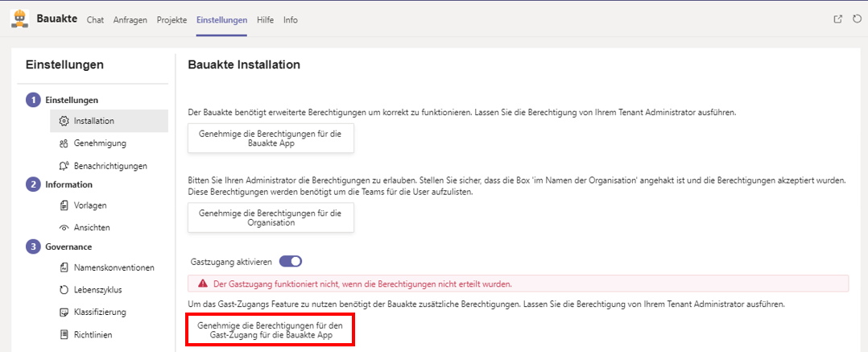Click the Bauakte app title text

click(57, 19)
